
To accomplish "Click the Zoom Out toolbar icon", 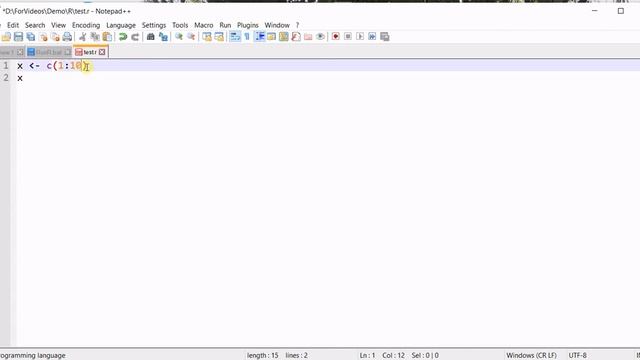I will tap(191, 37).
